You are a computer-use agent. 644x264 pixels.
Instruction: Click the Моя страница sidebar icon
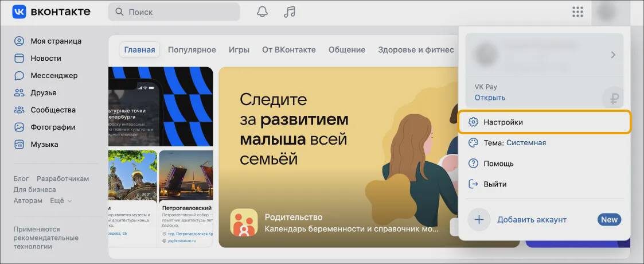point(19,41)
